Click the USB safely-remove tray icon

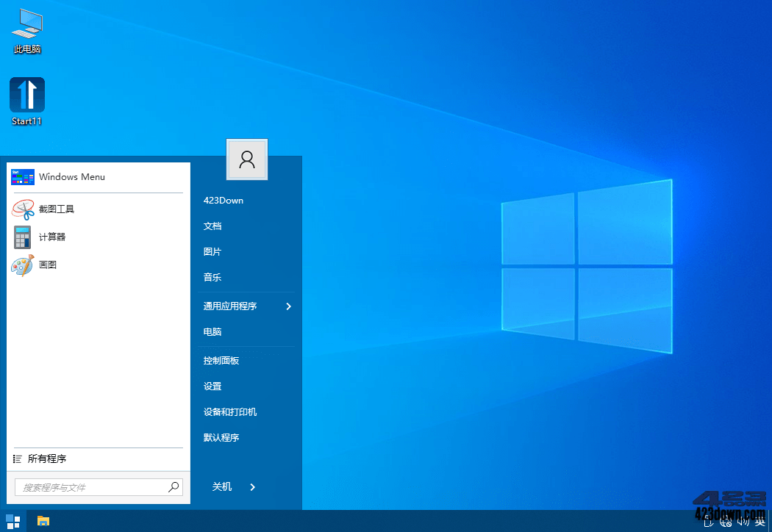(x=709, y=522)
